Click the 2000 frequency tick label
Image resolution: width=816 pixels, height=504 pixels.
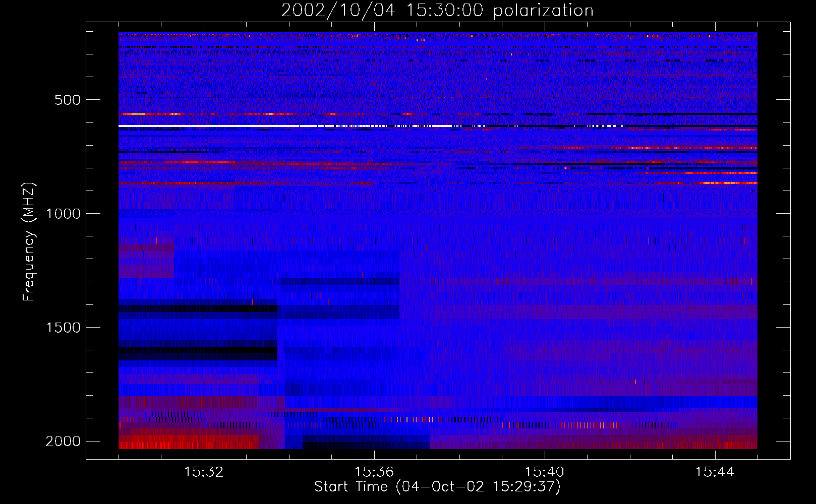(63, 442)
